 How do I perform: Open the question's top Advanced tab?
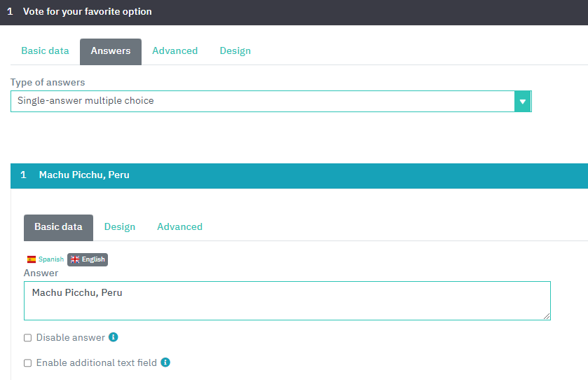point(175,51)
